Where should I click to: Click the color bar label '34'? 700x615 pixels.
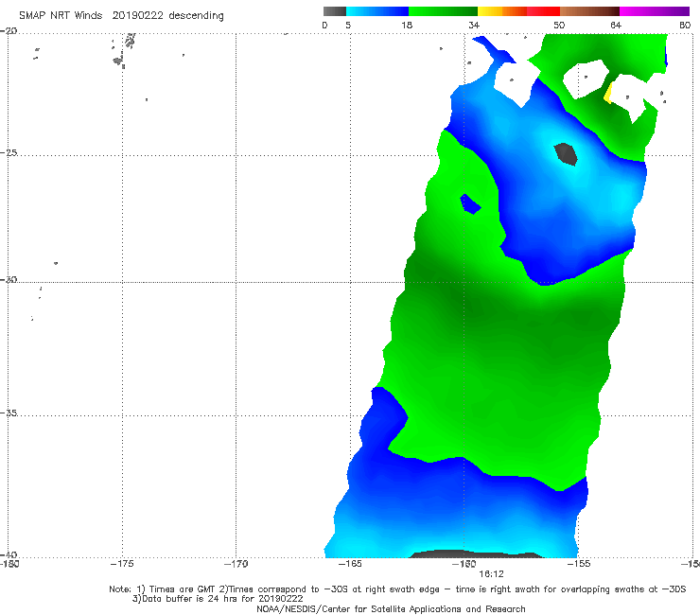pos(474,26)
